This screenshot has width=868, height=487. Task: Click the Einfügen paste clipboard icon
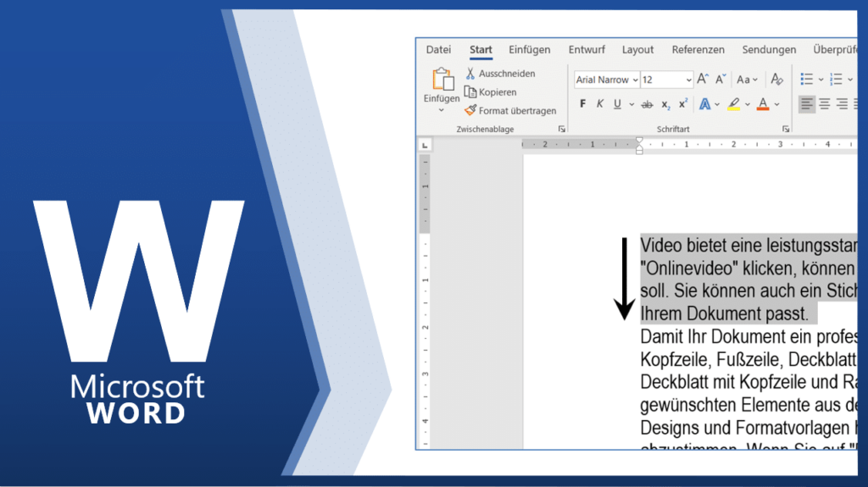tap(442, 80)
